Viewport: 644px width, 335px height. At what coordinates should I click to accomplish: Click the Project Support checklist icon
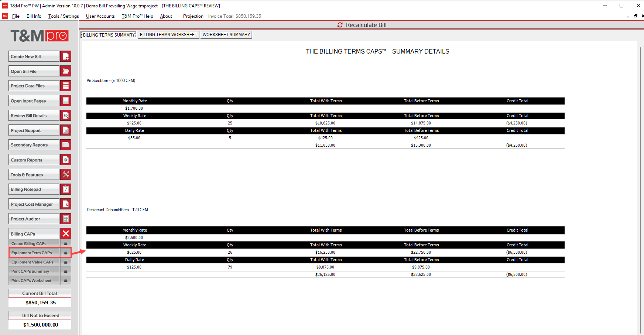pos(66,130)
